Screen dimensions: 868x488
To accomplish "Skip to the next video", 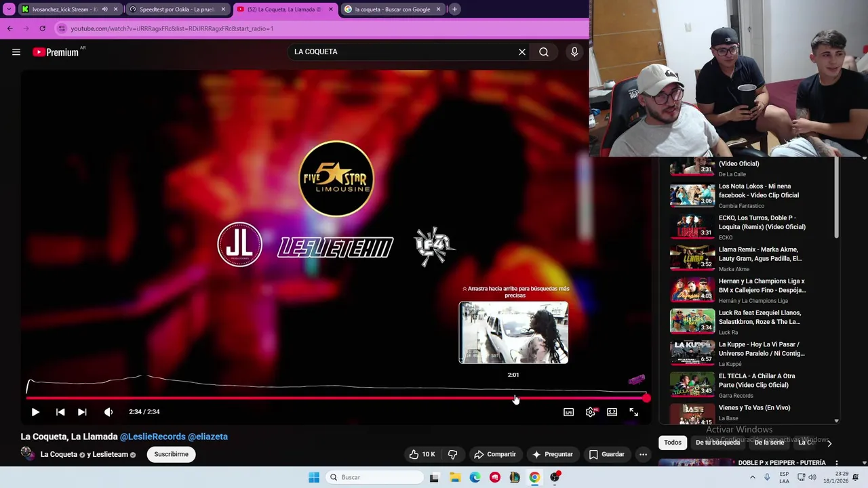I will point(82,411).
